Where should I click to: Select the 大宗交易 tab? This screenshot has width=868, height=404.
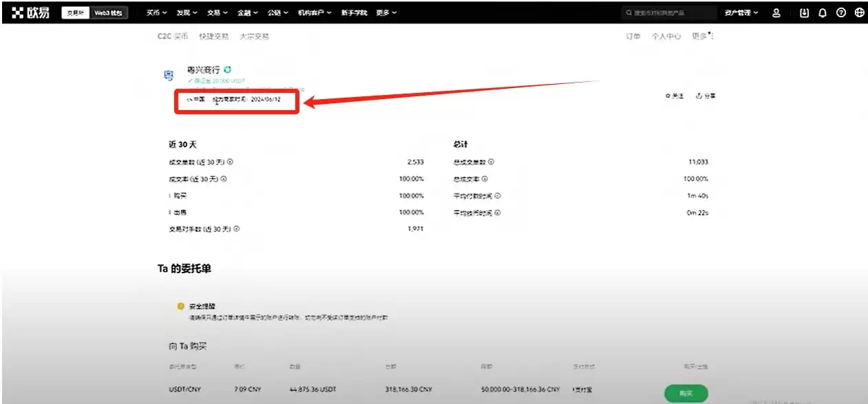(254, 36)
